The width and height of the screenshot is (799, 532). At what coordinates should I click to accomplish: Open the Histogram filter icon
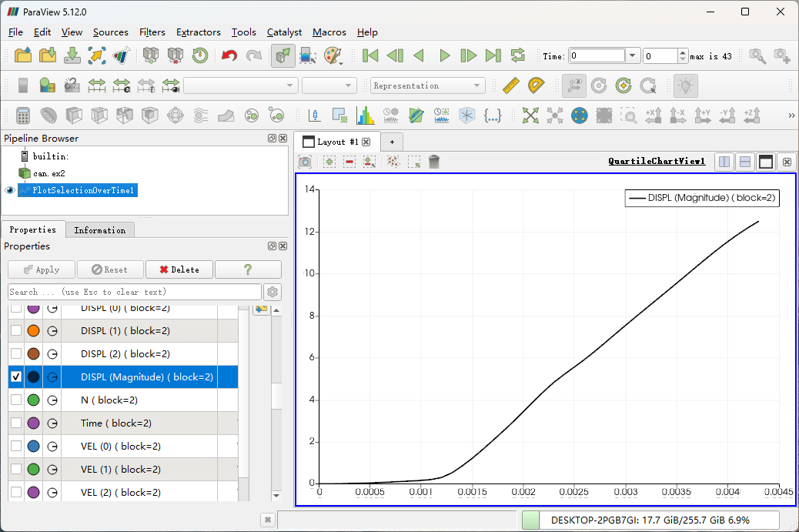(x=365, y=115)
